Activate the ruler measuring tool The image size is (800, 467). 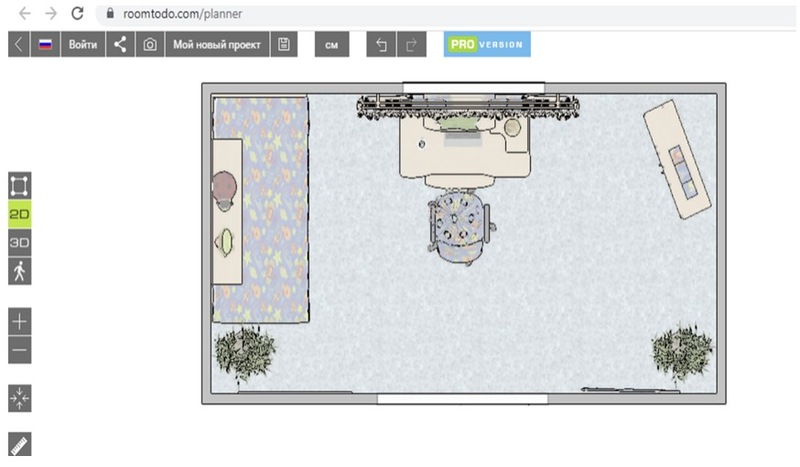pos(19,445)
